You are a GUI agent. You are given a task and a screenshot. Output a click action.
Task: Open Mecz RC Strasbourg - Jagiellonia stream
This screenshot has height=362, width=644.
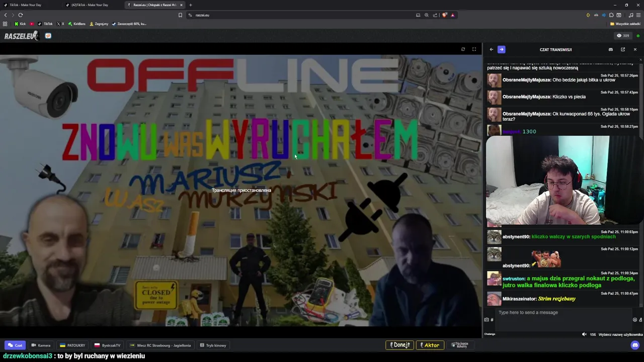[160, 345]
